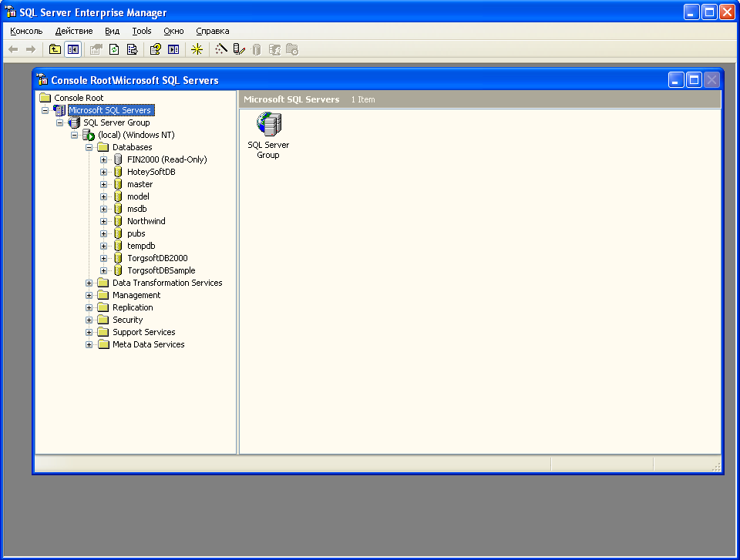Click the Back arrow toolbar button
740x560 pixels.
tap(13, 49)
